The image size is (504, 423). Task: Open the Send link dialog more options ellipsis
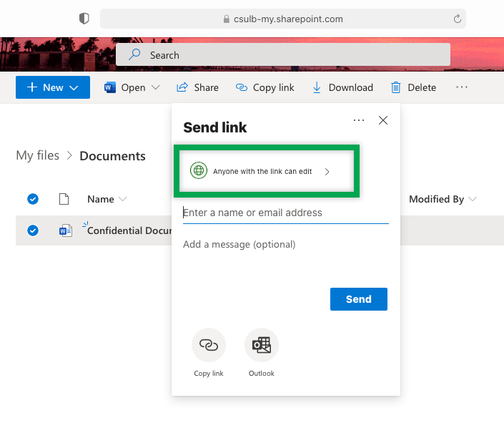click(359, 120)
